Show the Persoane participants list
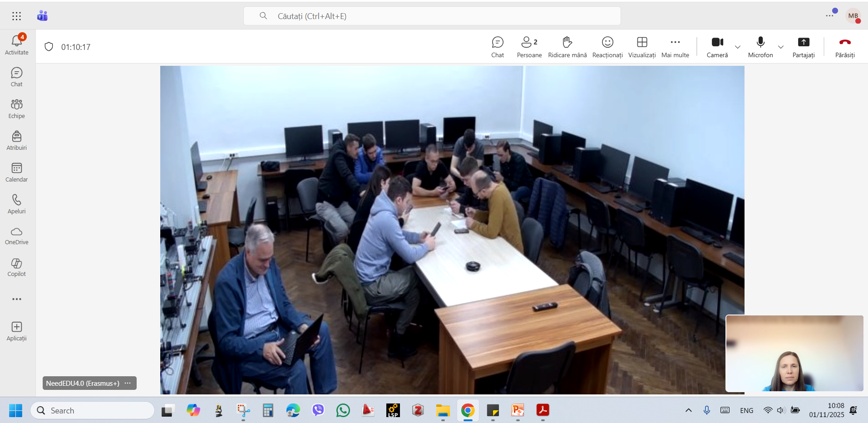 tap(529, 47)
